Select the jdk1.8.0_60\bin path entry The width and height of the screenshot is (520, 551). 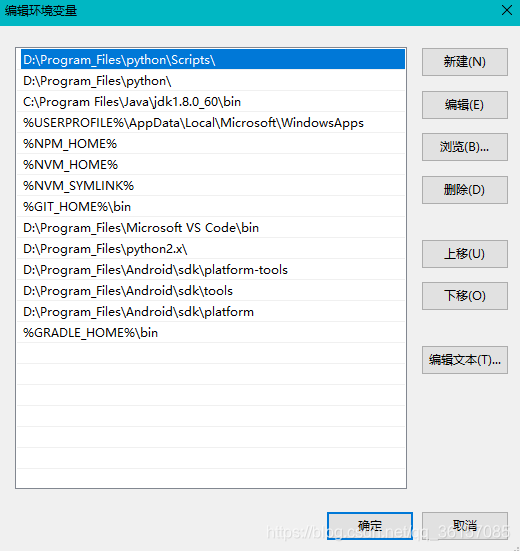pyautogui.click(x=213, y=102)
